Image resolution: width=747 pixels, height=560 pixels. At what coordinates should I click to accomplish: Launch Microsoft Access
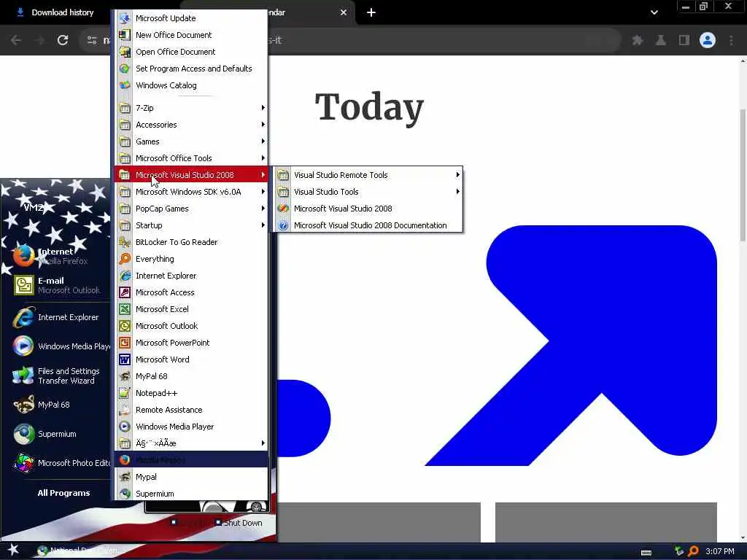pos(191,292)
